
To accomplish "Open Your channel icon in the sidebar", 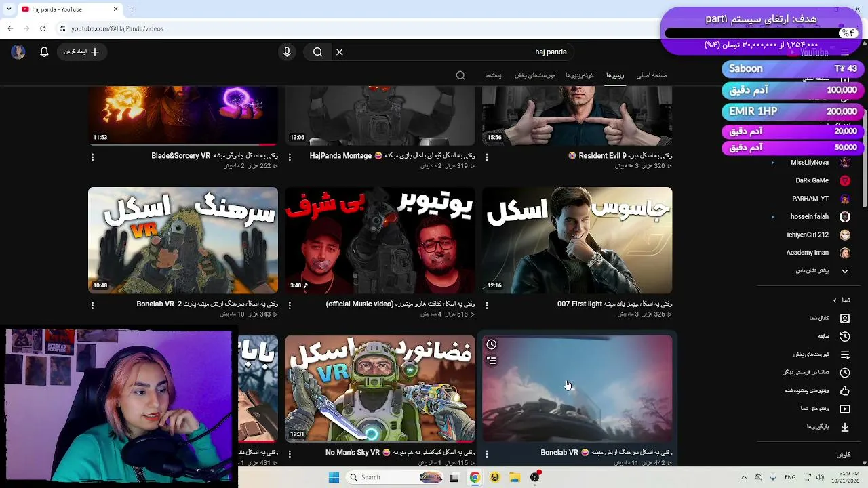I will (845, 318).
